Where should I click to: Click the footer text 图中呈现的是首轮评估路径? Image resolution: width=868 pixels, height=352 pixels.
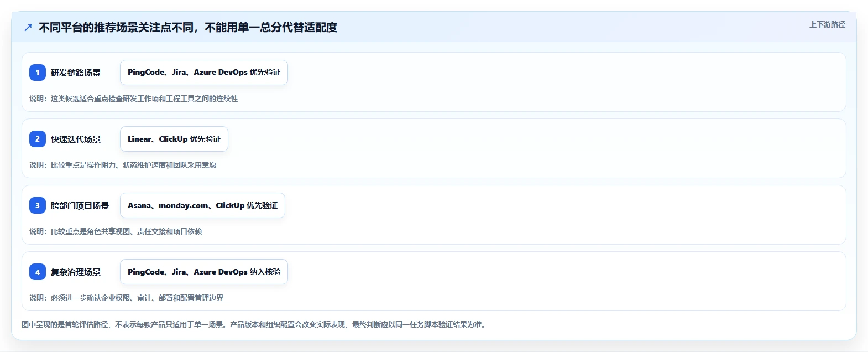(x=254, y=324)
